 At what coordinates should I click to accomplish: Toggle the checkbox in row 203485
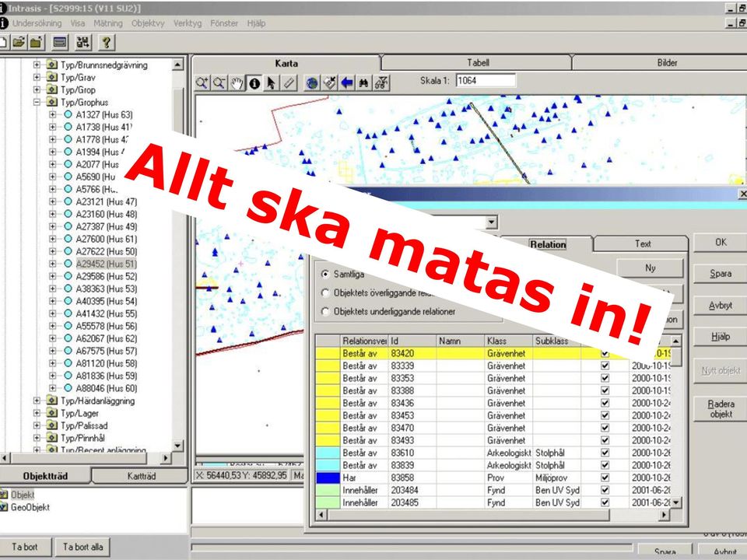[605, 502]
